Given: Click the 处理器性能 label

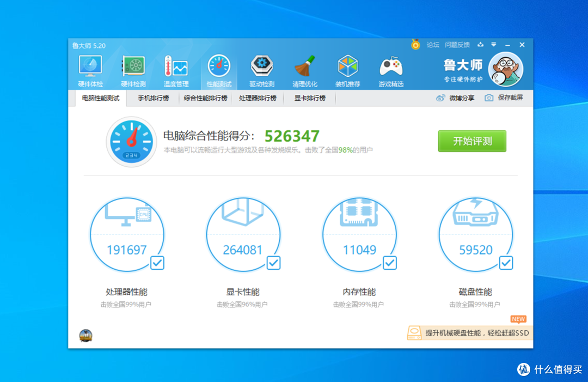Looking at the screenshot, I should click(127, 292).
